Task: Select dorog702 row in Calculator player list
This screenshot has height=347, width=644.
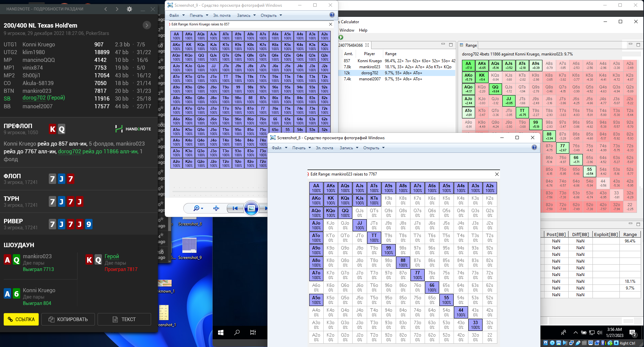Action: pos(397,73)
